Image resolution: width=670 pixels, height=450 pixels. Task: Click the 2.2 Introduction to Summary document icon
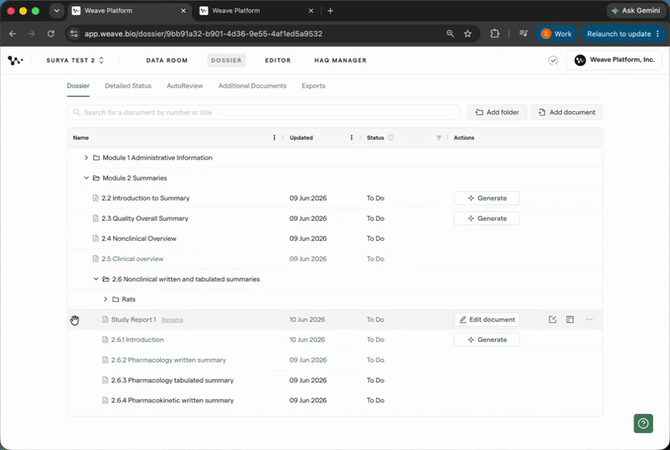point(96,198)
